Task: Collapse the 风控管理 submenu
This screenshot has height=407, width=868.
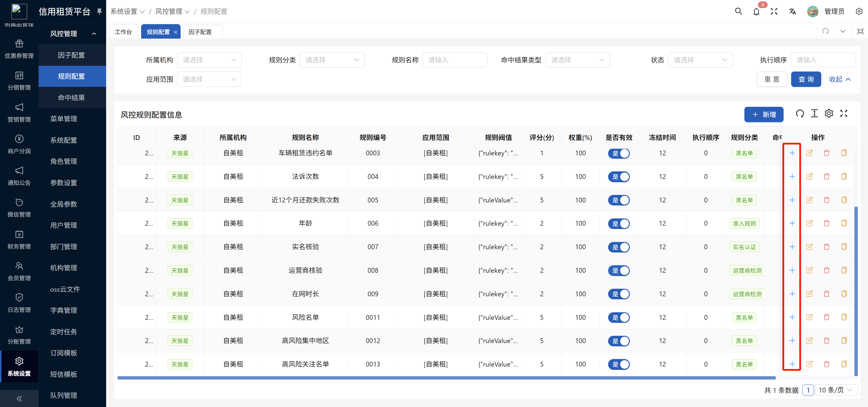Action: click(72, 33)
